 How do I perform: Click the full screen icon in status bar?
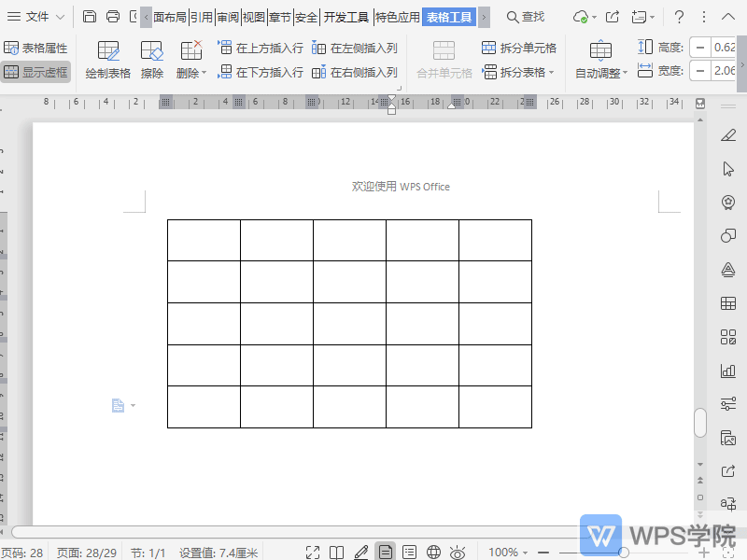point(313,553)
